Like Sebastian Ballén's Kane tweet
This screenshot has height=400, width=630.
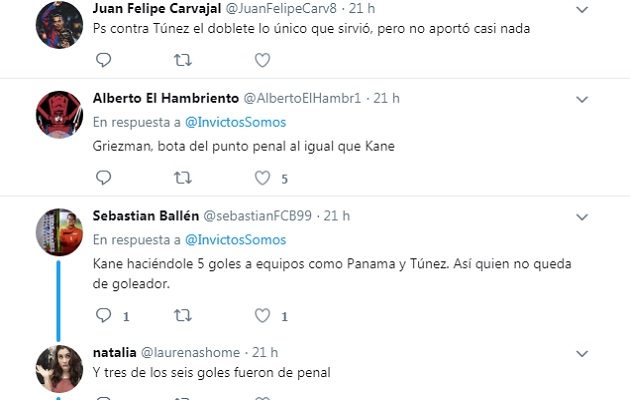point(262,316)
